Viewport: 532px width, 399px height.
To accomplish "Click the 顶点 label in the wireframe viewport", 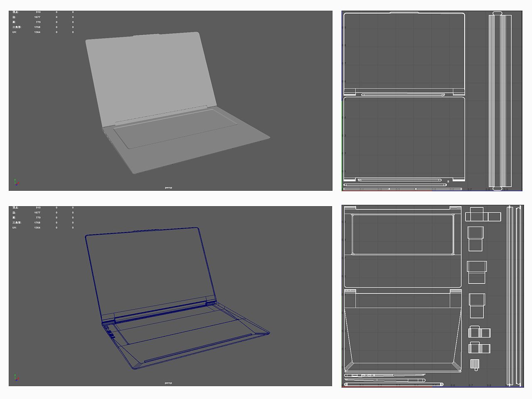I will pos(15,207).
